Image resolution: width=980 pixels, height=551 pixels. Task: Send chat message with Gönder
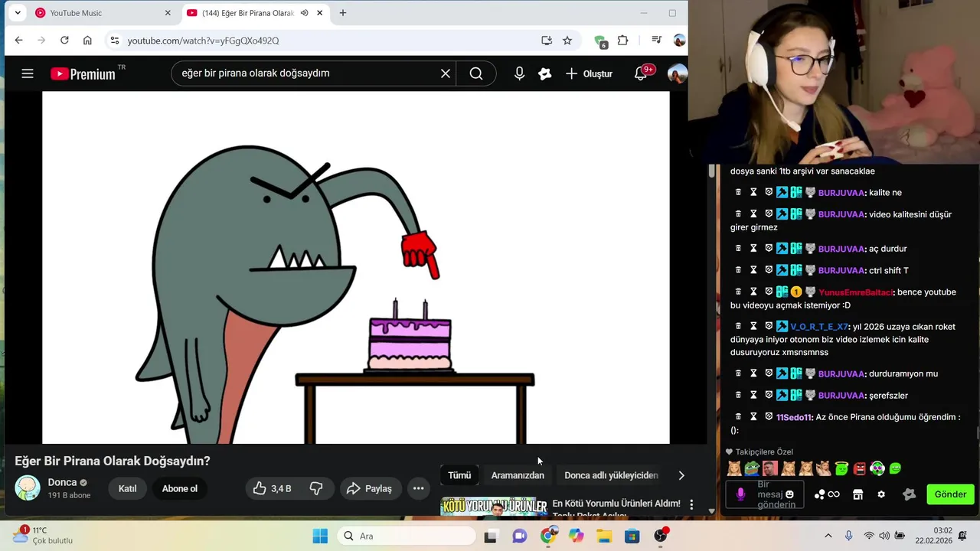950,494
